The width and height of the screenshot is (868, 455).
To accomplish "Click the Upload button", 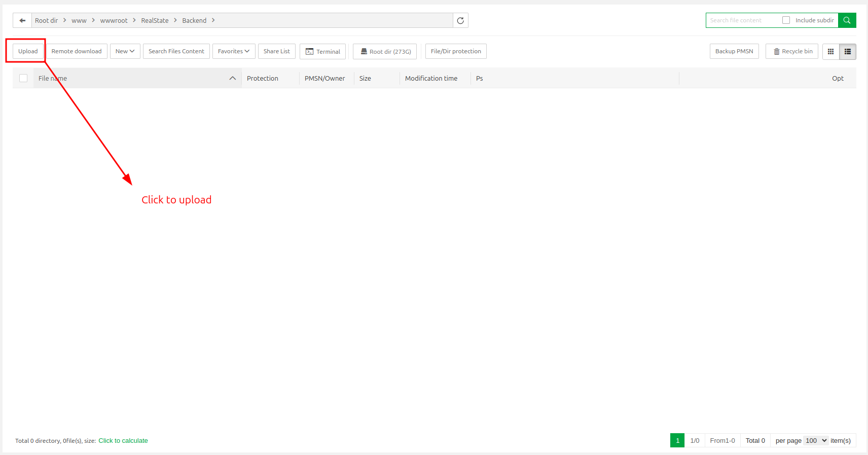I will coord(28,51).
